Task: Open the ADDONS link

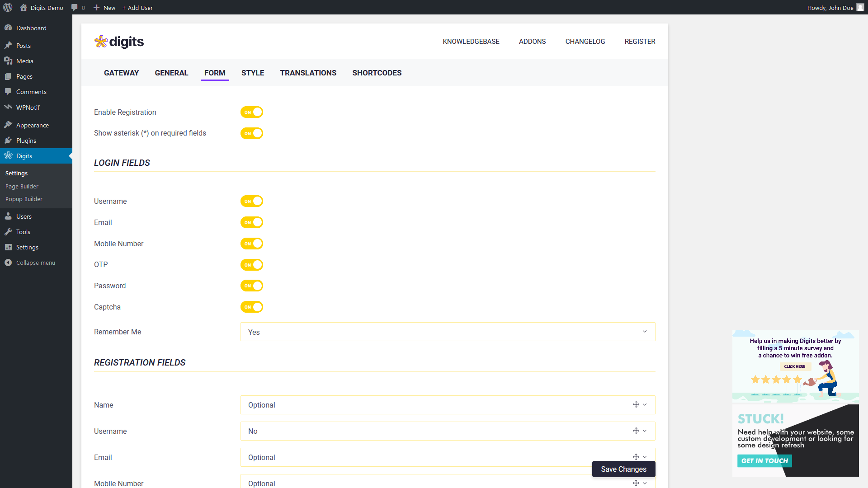Action: 533,42
